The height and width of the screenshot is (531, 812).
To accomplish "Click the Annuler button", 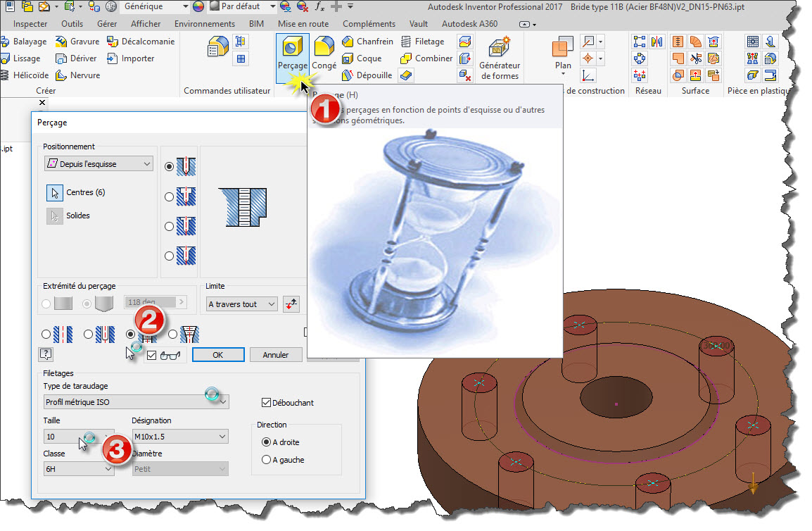I will (x=276, y=355).
